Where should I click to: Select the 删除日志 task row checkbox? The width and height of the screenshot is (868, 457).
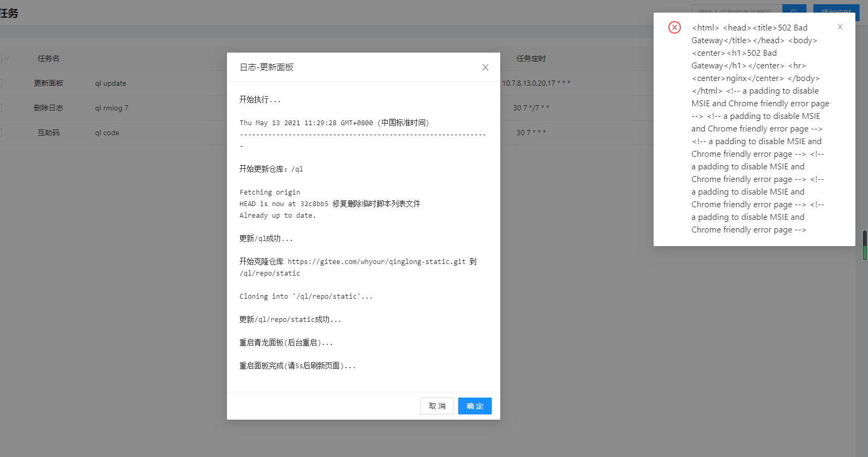1,108
